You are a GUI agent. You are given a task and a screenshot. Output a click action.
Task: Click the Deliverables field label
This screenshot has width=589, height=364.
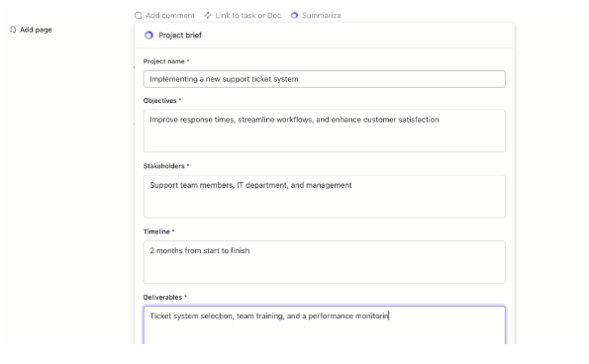tap(162, 297)
